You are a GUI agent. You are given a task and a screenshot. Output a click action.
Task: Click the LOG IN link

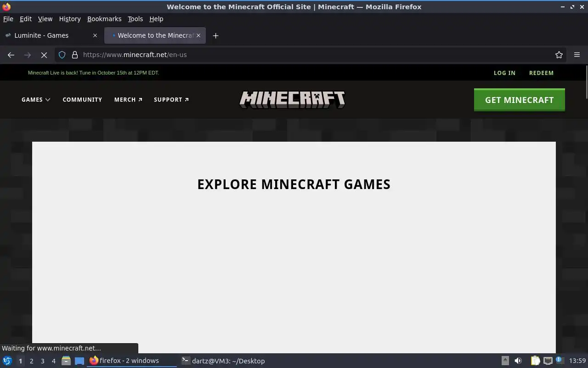[504, 73]
